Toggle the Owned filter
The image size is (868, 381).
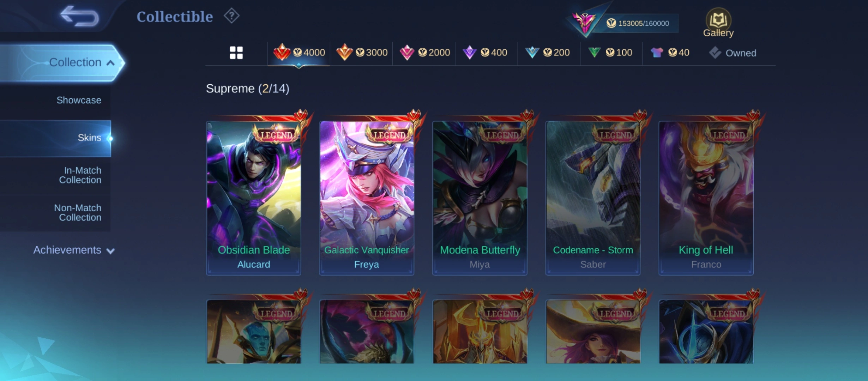click(x=733, y=53)
